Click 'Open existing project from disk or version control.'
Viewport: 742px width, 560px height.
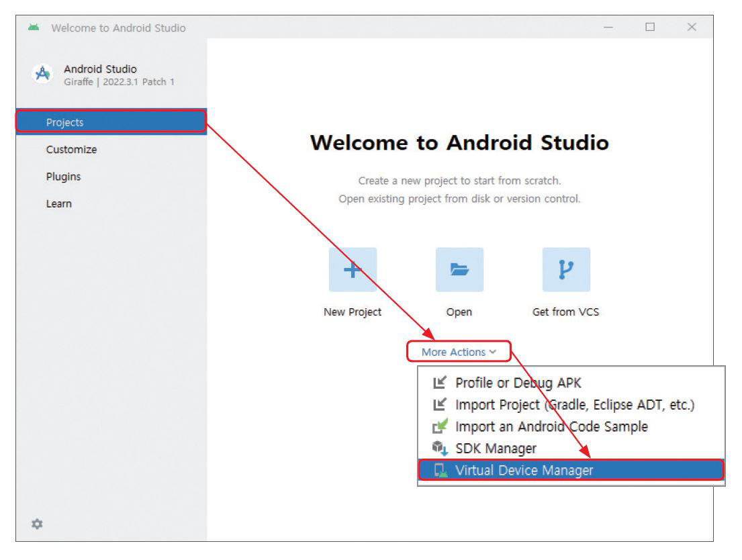click(x=459, y=199)
